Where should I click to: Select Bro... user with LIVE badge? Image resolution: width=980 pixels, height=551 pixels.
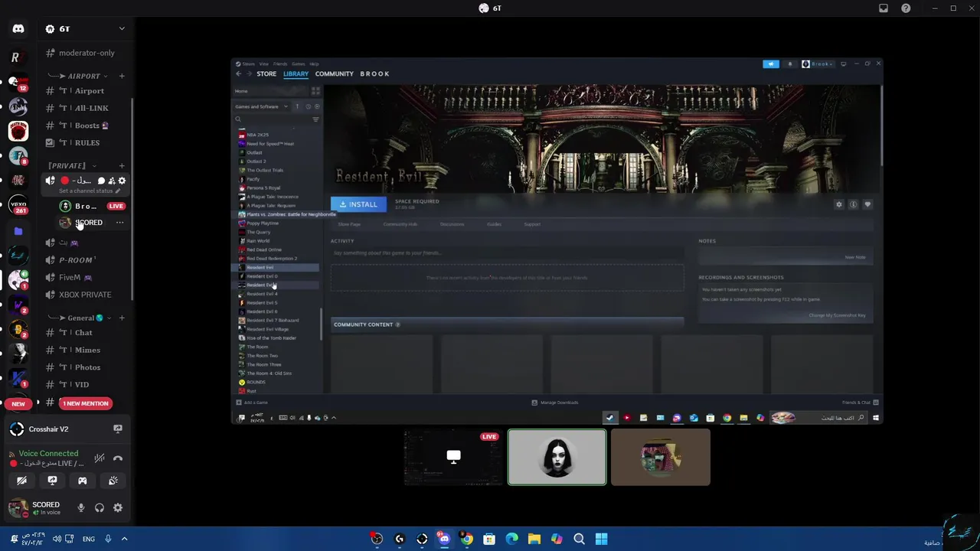[x=92, y=206]
